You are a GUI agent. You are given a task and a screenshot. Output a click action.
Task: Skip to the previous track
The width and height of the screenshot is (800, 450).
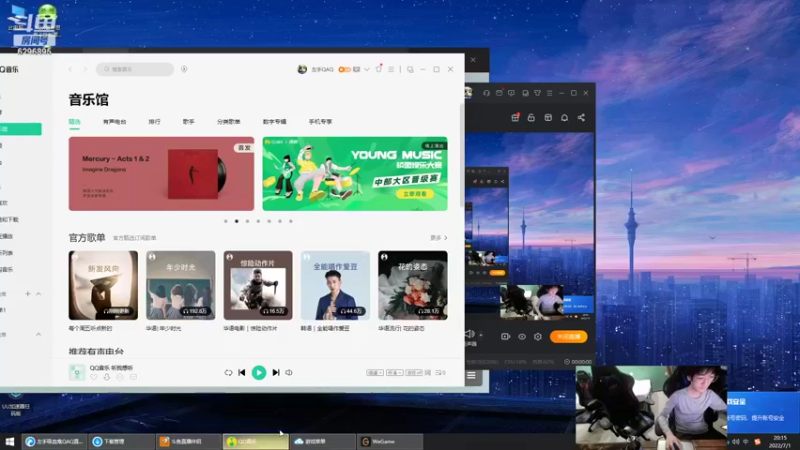[242, 372]
